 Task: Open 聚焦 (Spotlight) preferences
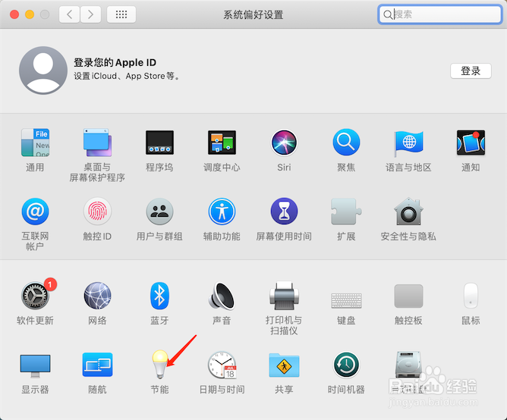[x=346, y=143]
